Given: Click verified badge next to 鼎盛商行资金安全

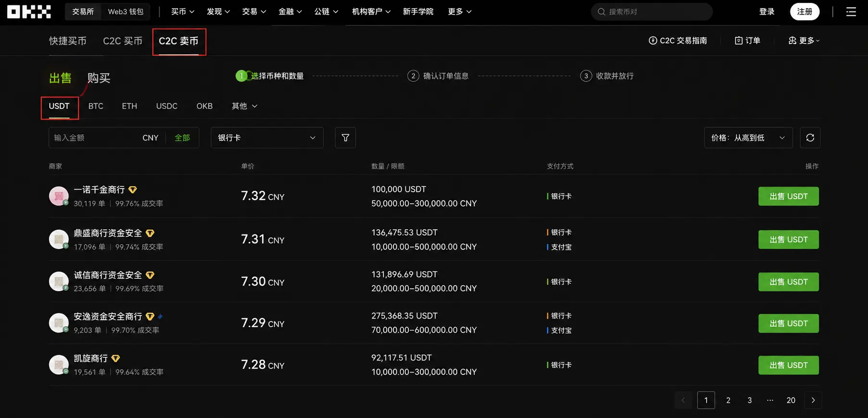Looking at the screenshot, I should (150, 233).
